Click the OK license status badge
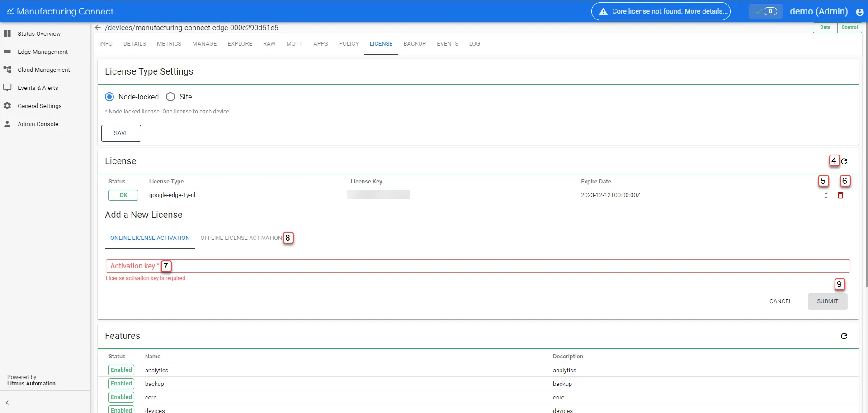868x413 pixels. [123, 195]
